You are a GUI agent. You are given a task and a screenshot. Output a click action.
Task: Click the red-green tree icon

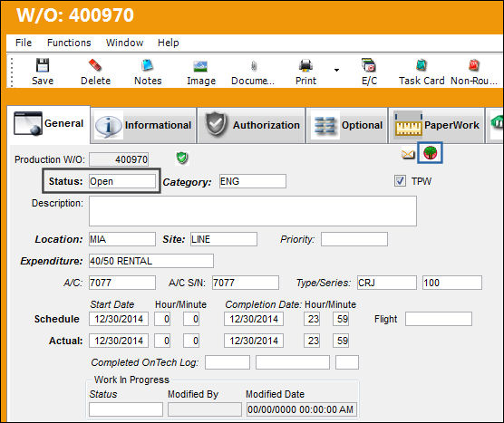pyautogui.click(x=430, y=153)
